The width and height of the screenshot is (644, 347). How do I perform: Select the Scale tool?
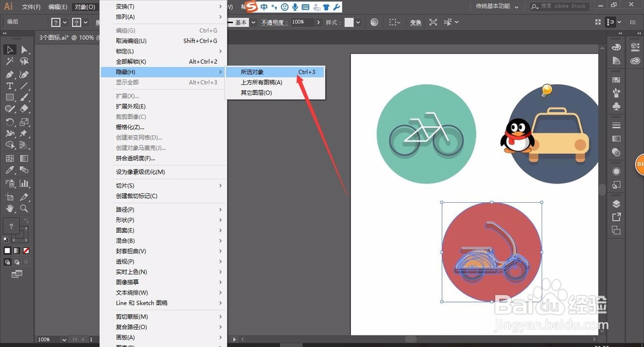[x=24, y=122]
